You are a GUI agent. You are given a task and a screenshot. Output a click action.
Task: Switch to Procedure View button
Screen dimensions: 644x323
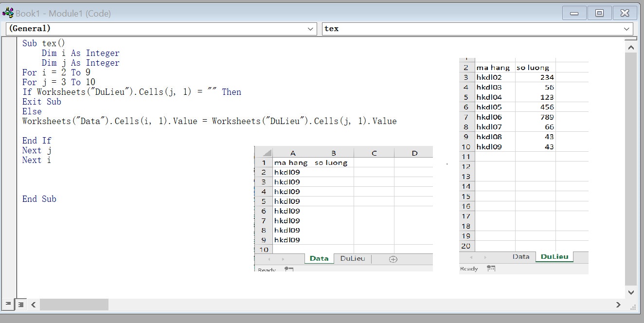point(8,305)
